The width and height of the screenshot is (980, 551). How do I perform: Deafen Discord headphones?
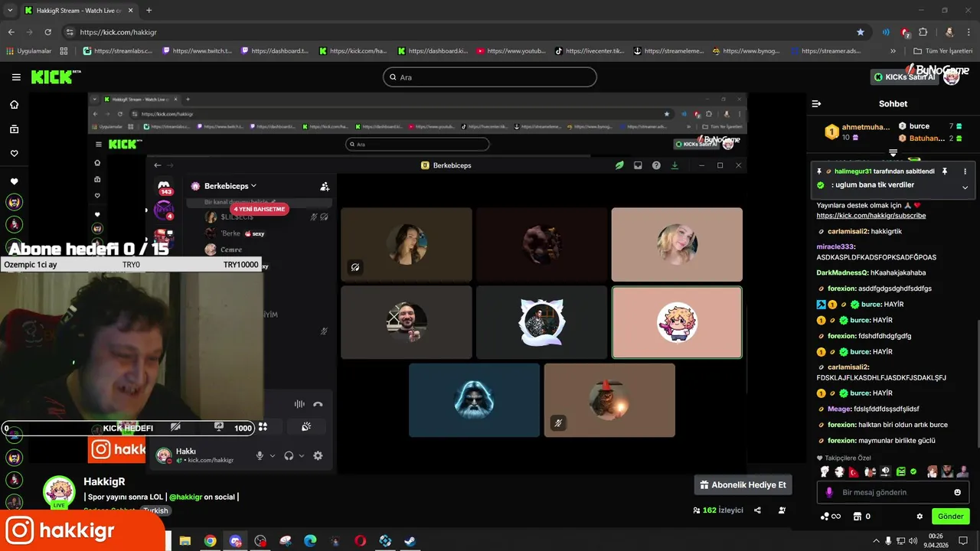coord(289,455)
